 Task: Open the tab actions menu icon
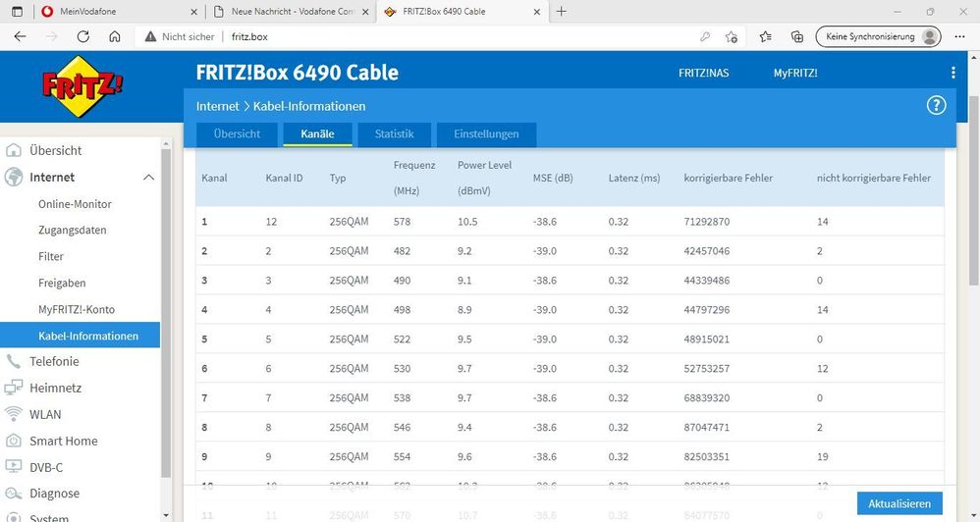coord(17,11)
